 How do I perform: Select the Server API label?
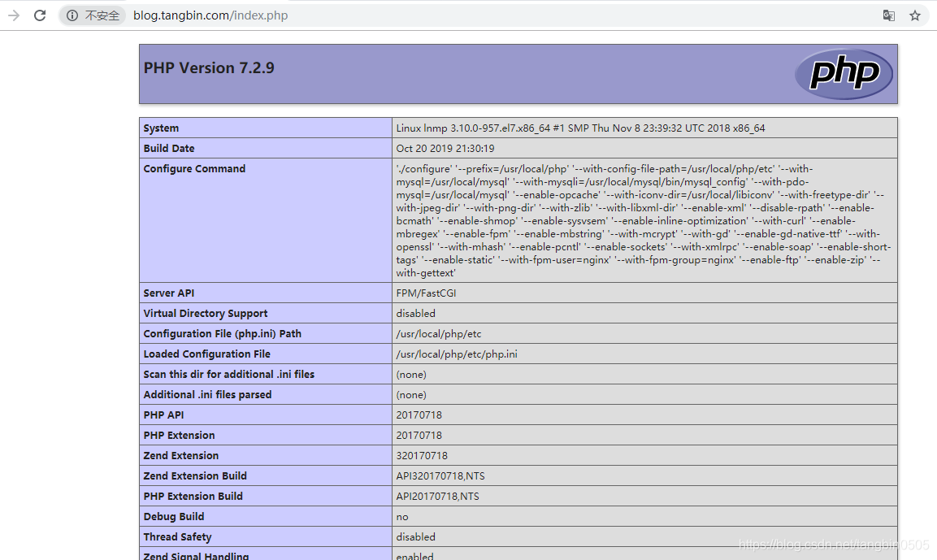point(168,293)
